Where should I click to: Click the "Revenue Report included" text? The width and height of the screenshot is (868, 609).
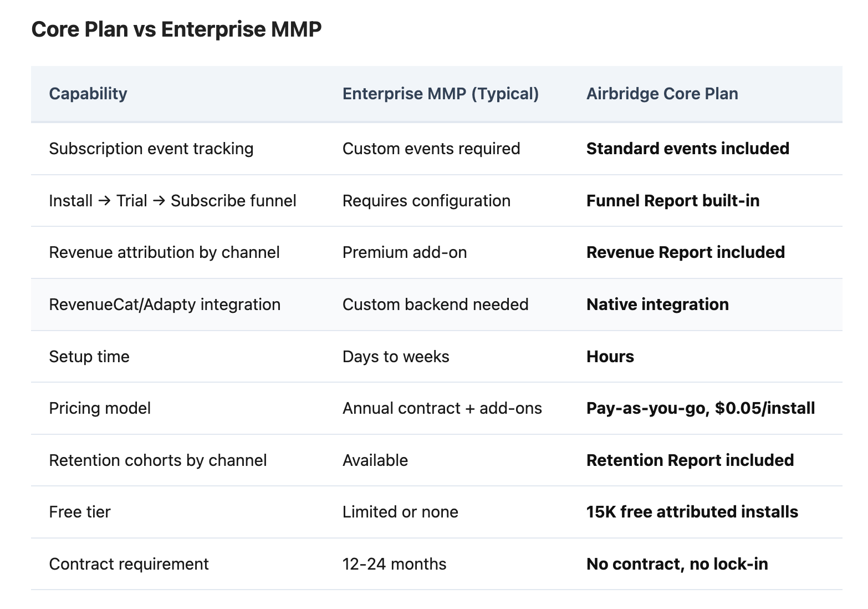pyautogui.click(x=685, y=252)
